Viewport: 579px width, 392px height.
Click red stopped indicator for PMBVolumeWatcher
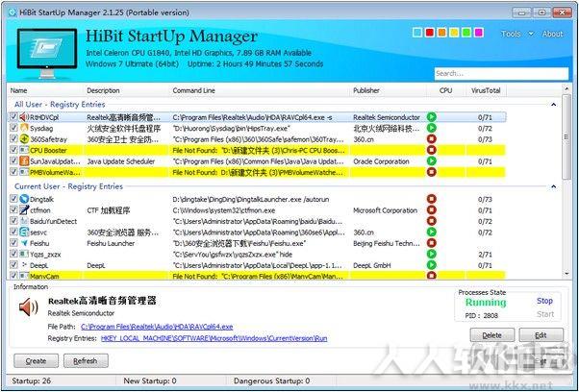pos(431,172)
